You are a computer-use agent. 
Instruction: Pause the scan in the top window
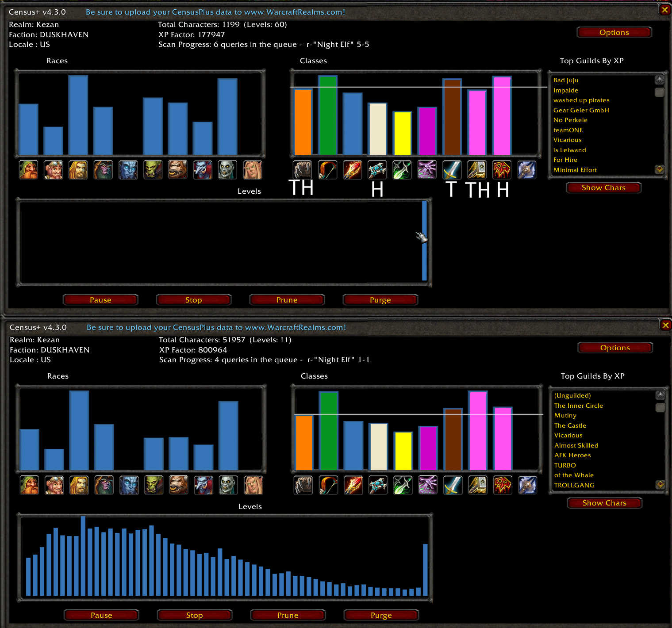(x=100, y=300)
